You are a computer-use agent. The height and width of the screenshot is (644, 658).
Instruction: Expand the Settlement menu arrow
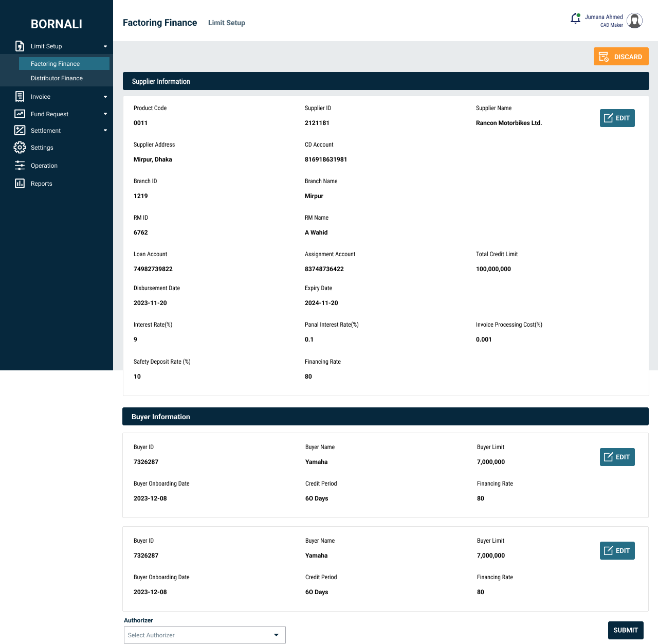click(x=105, y=131)
